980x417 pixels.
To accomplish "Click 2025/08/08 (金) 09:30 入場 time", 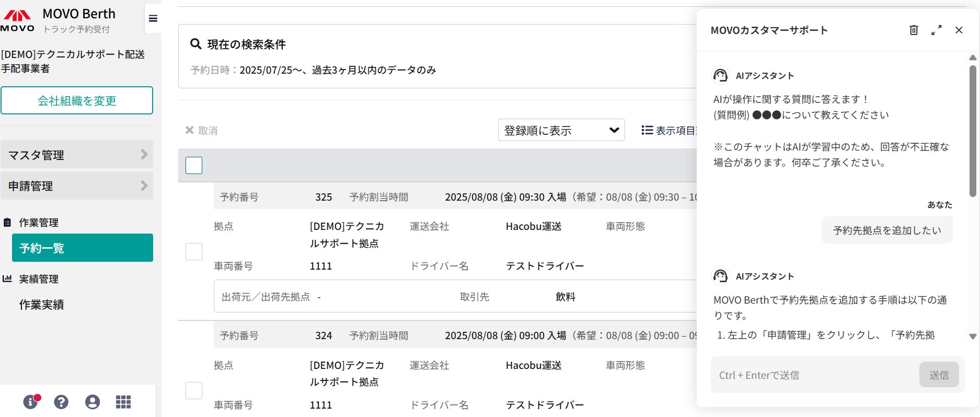I will pyautogui.click(x=505, y=197).
